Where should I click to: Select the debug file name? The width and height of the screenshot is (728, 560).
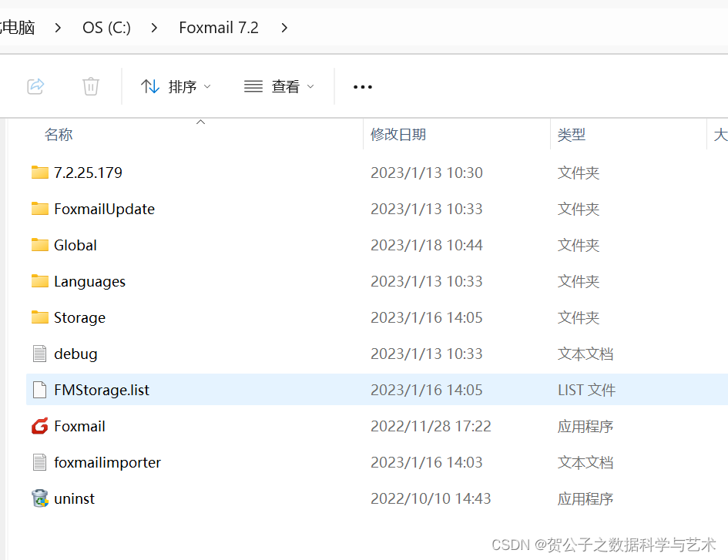75,354
